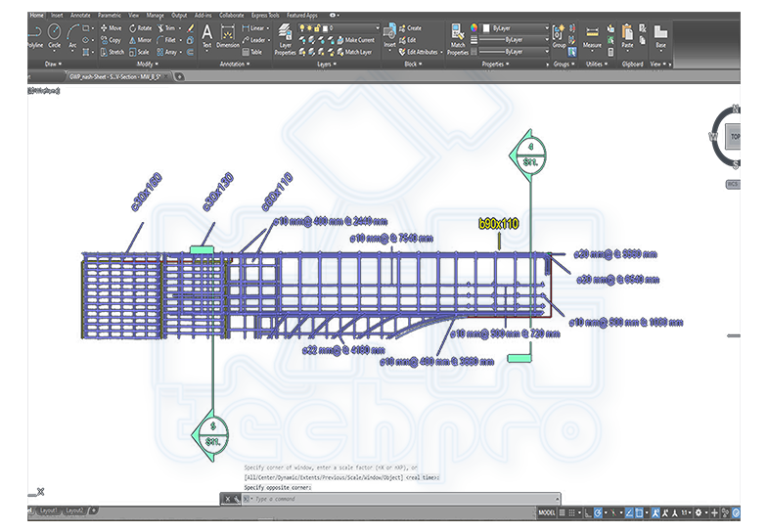The width and height of the screenshot is (768, 532).
Task: Toggle grid display in status bar
Action: click(x=562, y=512)
